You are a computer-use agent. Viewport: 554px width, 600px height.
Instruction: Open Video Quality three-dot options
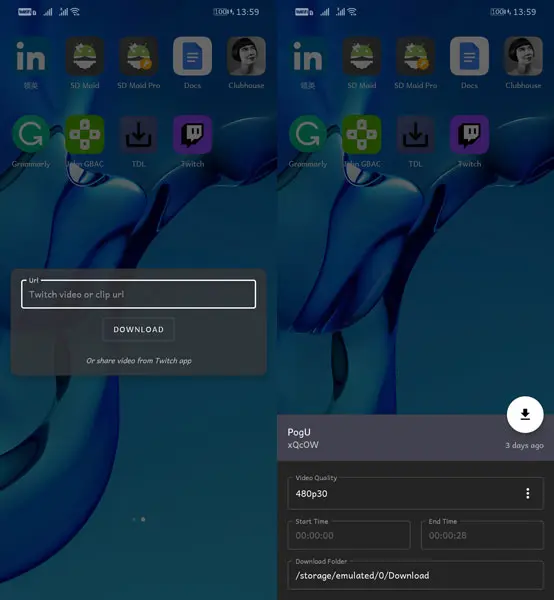point(528,493)
